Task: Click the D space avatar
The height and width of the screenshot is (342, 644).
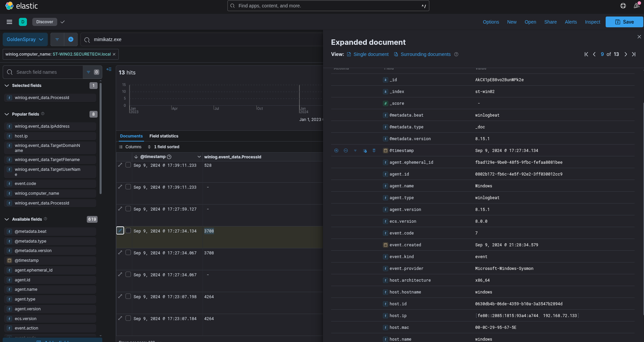Action: coord(23,22)
